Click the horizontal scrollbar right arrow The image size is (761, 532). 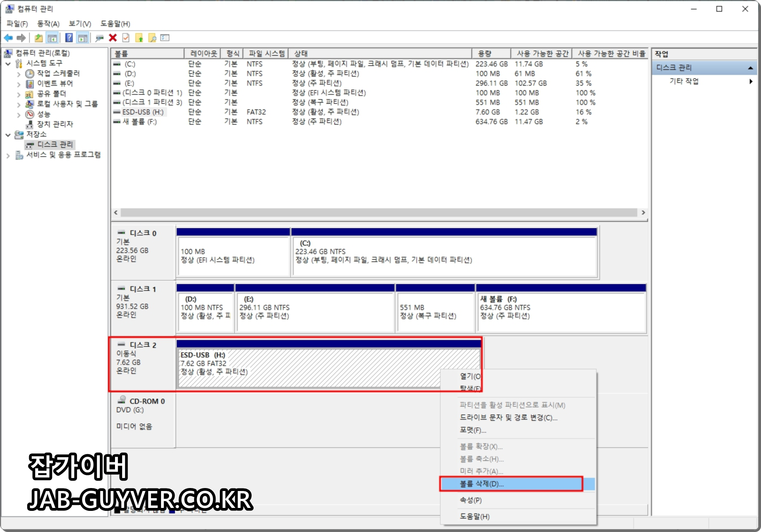tap(643, 213)
